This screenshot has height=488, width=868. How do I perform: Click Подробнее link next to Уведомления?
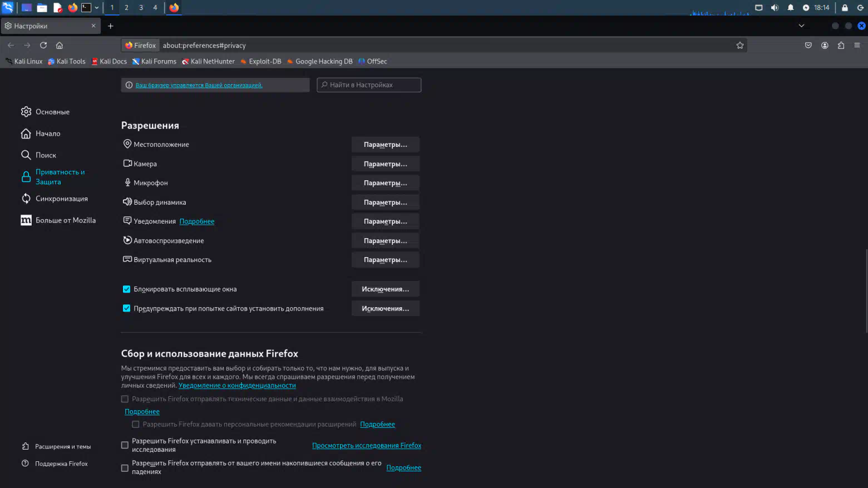pos(197,221)
